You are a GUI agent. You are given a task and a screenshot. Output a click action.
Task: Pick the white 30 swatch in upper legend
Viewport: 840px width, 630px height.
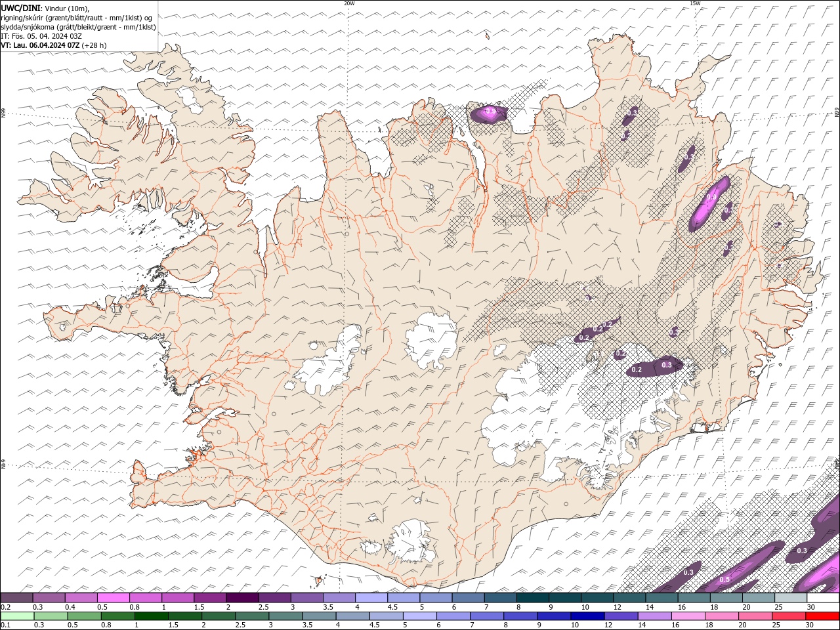click(x=823, y=598)
